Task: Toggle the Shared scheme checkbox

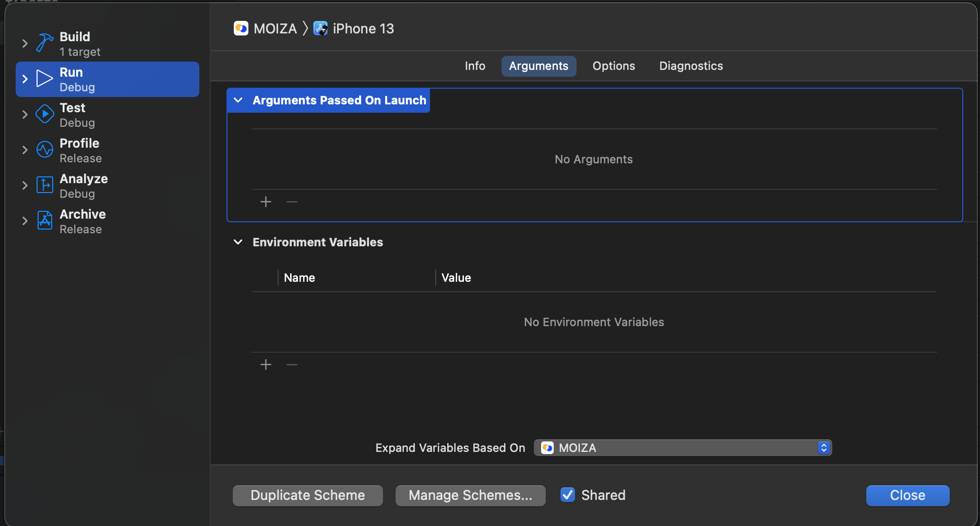Action: [x=568, y=495]
